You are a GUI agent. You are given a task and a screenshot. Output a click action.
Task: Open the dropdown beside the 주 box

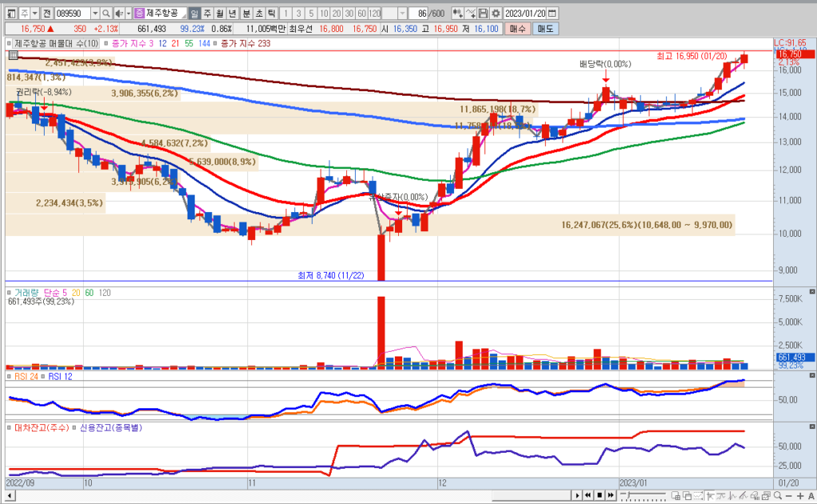click(x=37, y=14)
